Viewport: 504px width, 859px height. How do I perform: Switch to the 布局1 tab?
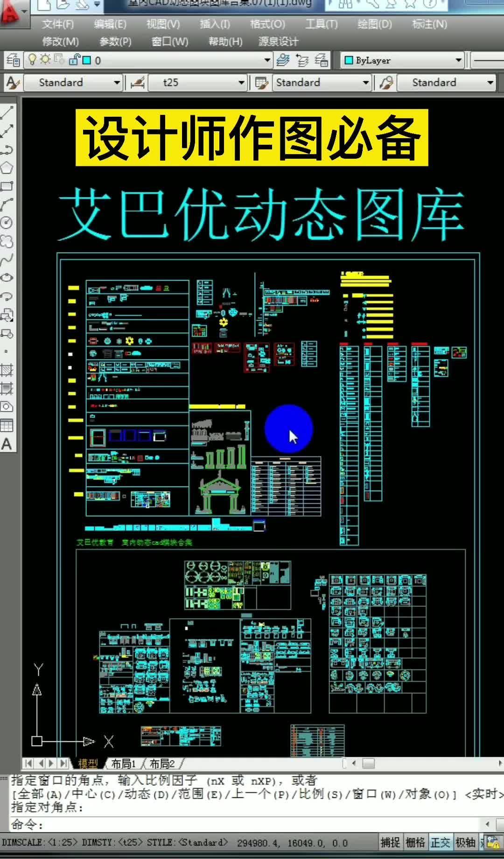tap(123, 764)
